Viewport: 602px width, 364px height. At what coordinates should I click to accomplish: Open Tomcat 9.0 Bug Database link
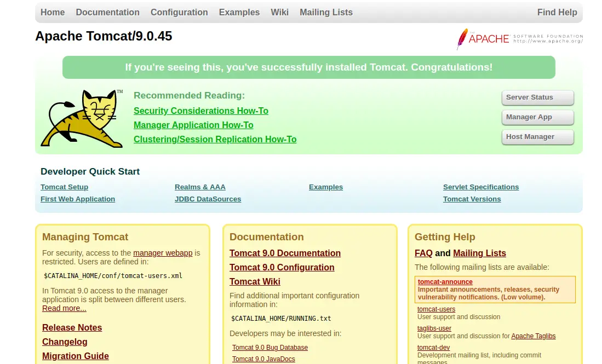coord(270,348)
